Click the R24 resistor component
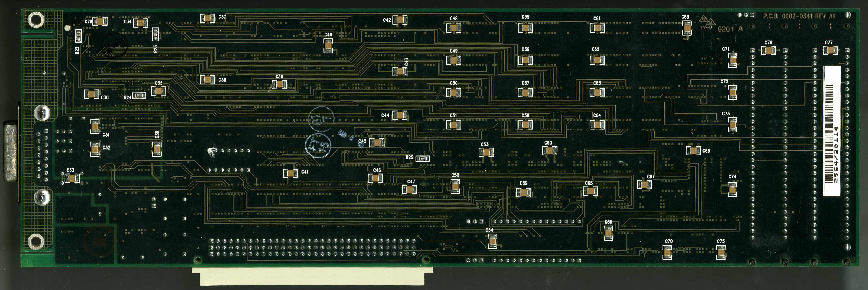The width and height of the screenshot is (868, 290). coord(139,96)
